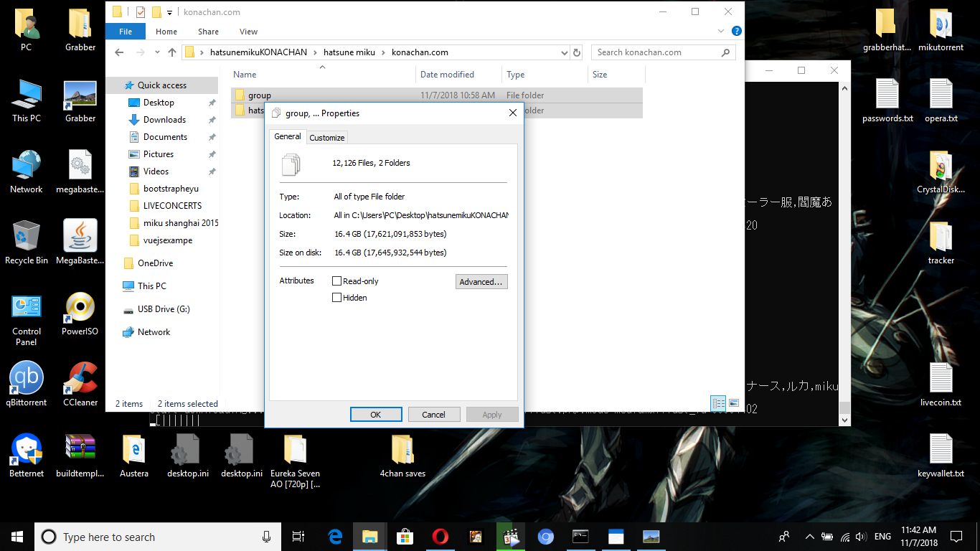Open Explorer help question mark icon
The height and width of the screenshot is (551, 980).
click(736, 32)
